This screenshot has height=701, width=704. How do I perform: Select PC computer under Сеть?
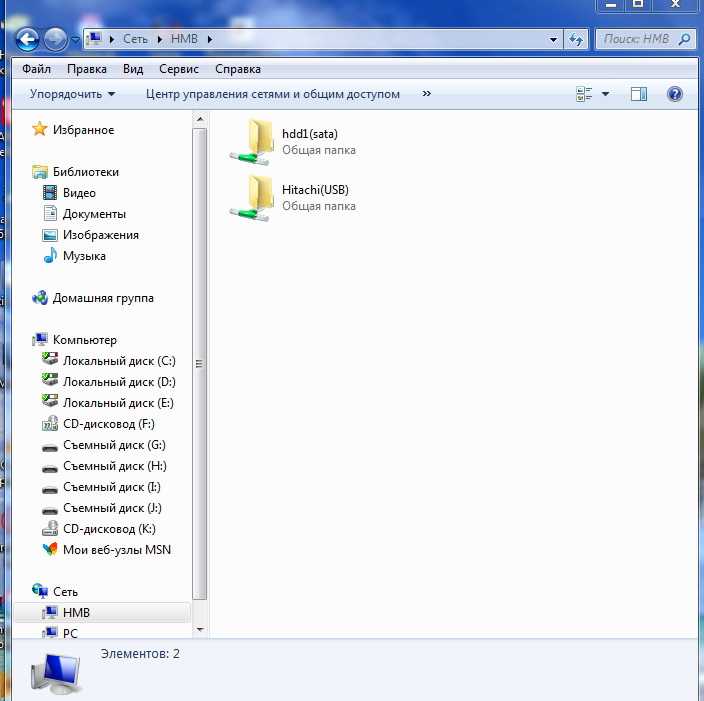coord(70,634)
